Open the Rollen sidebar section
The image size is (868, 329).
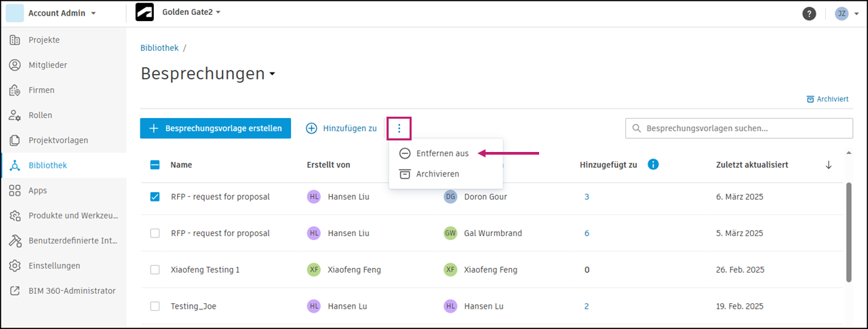pyautogui.click(x=40, y=115)
